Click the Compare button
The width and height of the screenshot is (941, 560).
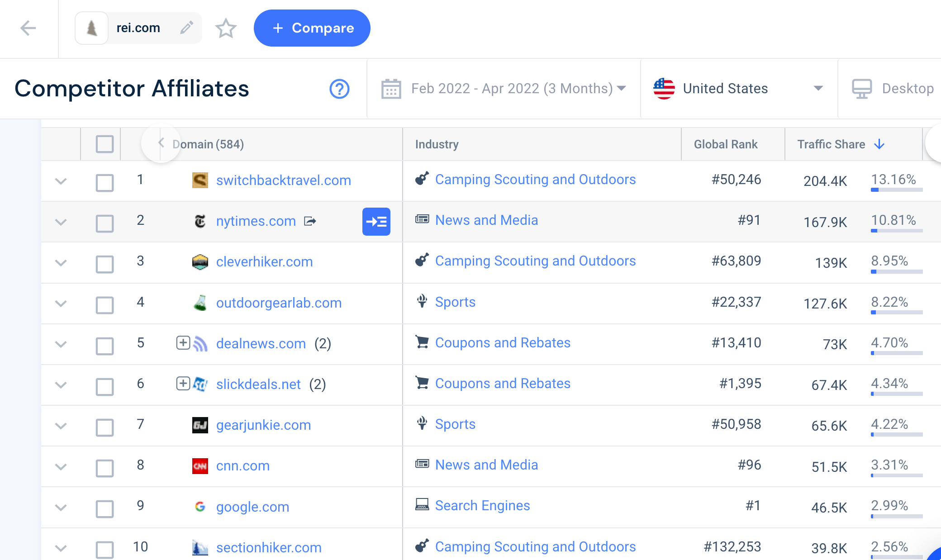[312, 28]
